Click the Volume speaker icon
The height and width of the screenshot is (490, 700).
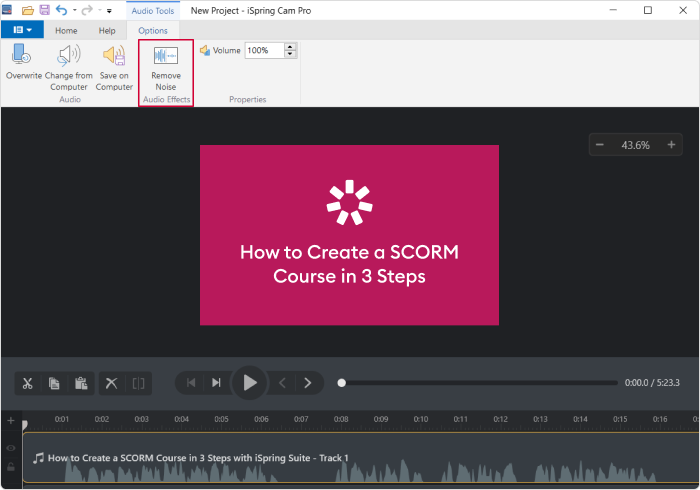205,50
